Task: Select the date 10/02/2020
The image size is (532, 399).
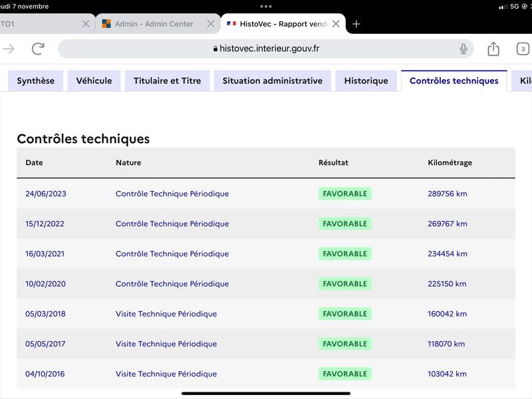Action: 45,284
